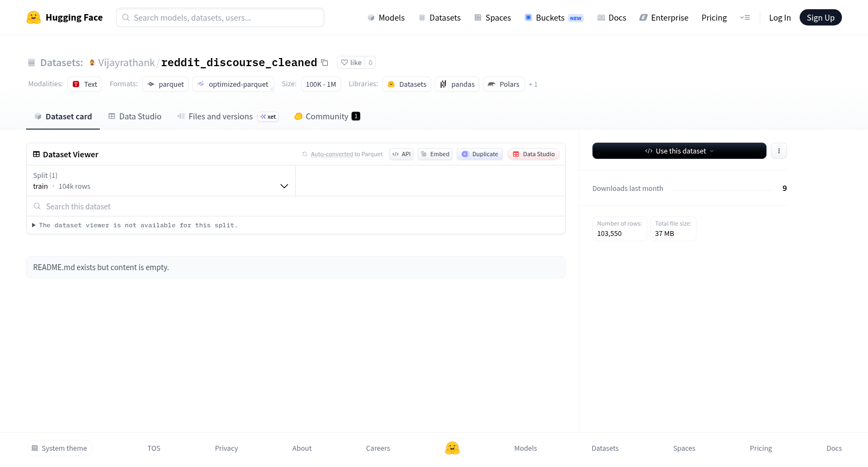This screenshot has width=868, height=467.
Task: Click the heart like button
Action: [351, 62]
